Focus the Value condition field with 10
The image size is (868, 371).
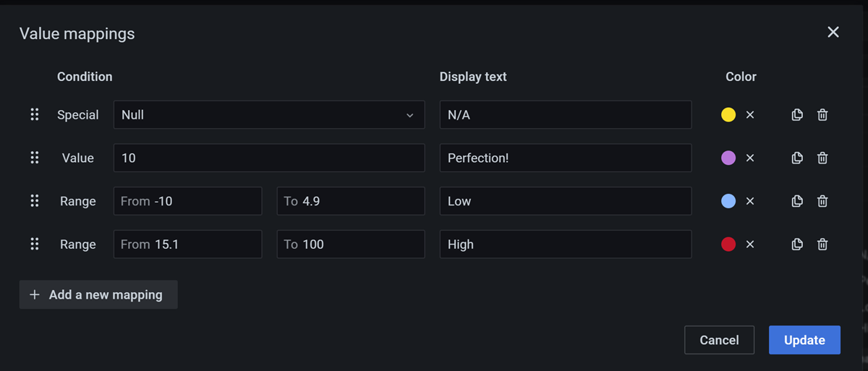pos(268,158)
